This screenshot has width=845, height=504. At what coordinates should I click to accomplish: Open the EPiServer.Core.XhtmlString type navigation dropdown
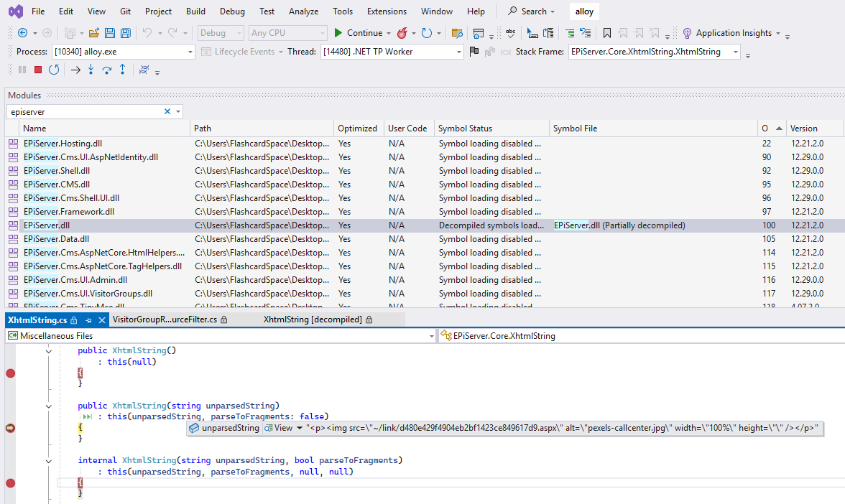coord(641,336)
